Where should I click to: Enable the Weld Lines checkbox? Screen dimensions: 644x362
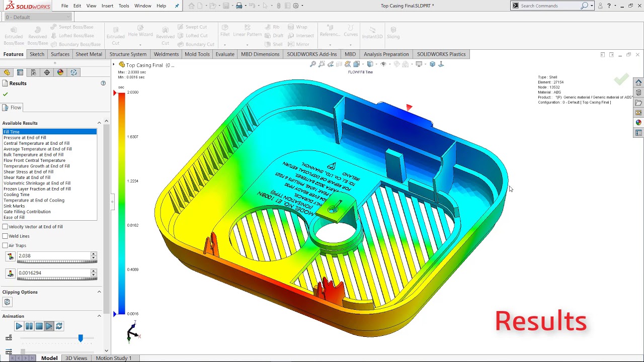5,236
